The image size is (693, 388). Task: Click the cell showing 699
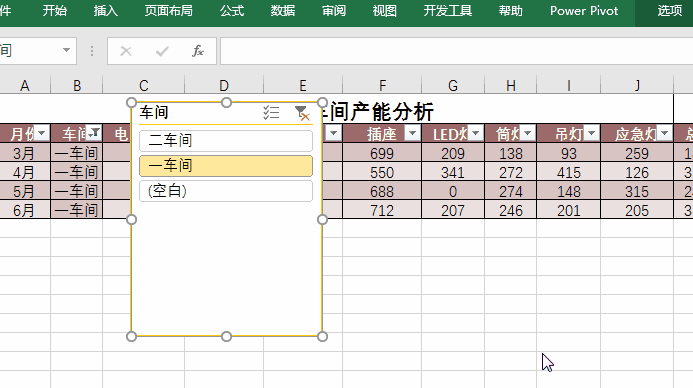tap(382, 153)
